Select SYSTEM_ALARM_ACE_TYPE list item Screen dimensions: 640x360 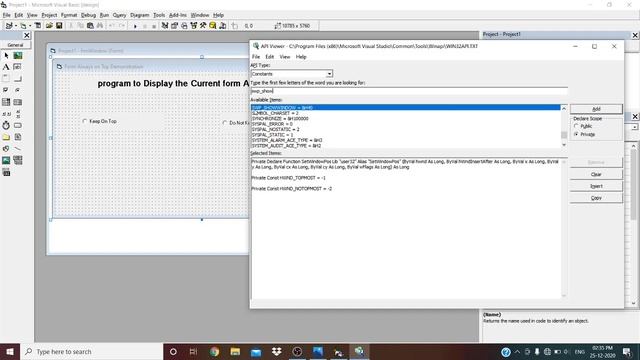click(x=406, y=140)
